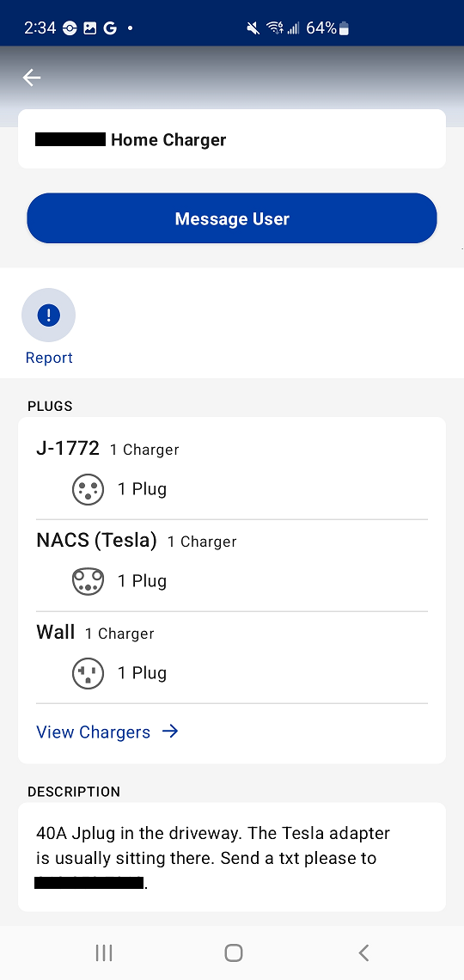464x980 pixels.
Task: Click the Message User button
Action: (232, 218)
